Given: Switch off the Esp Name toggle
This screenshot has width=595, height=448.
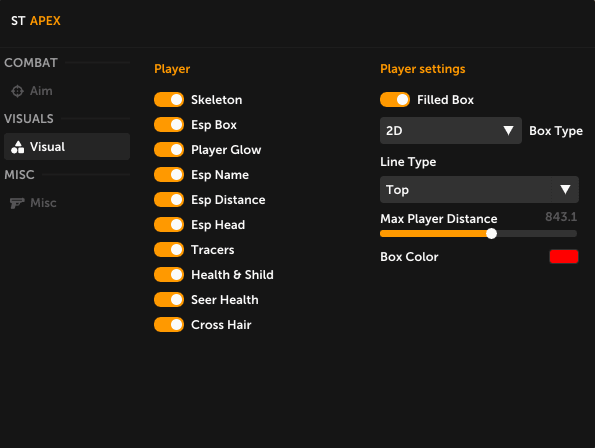Looking at the screenshot, I should point(169,175).
